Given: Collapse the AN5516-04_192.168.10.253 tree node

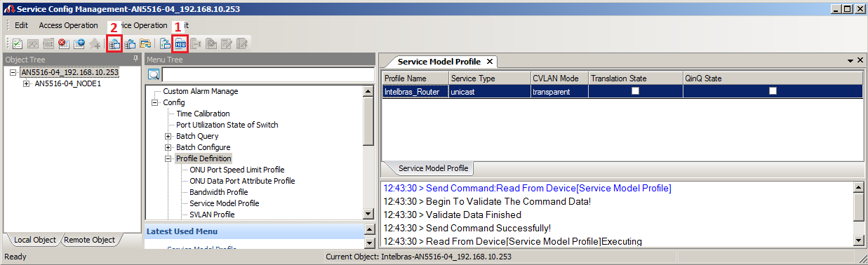Looking at the screenshot, I should [x=13, y=72].
